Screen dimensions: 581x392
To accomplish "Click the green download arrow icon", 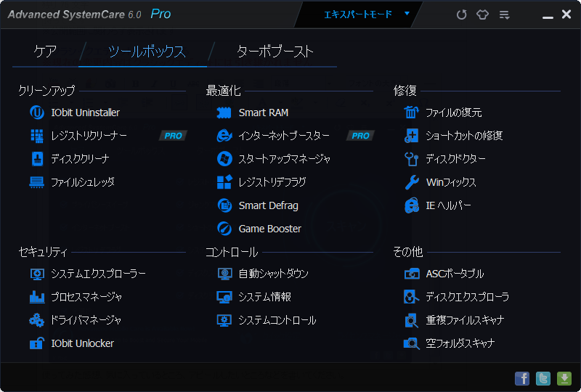I will coord(564,379).
